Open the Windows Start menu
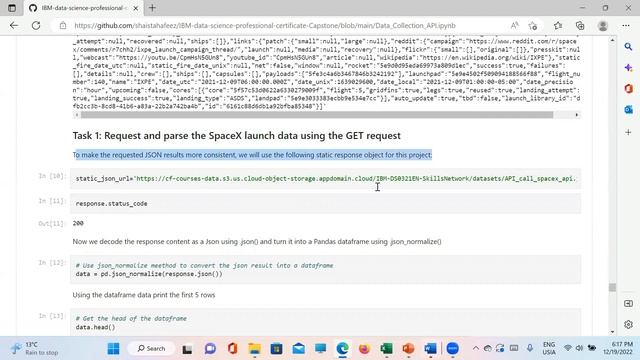Screen dimensions: 640x360 click(x=113, y=349)
